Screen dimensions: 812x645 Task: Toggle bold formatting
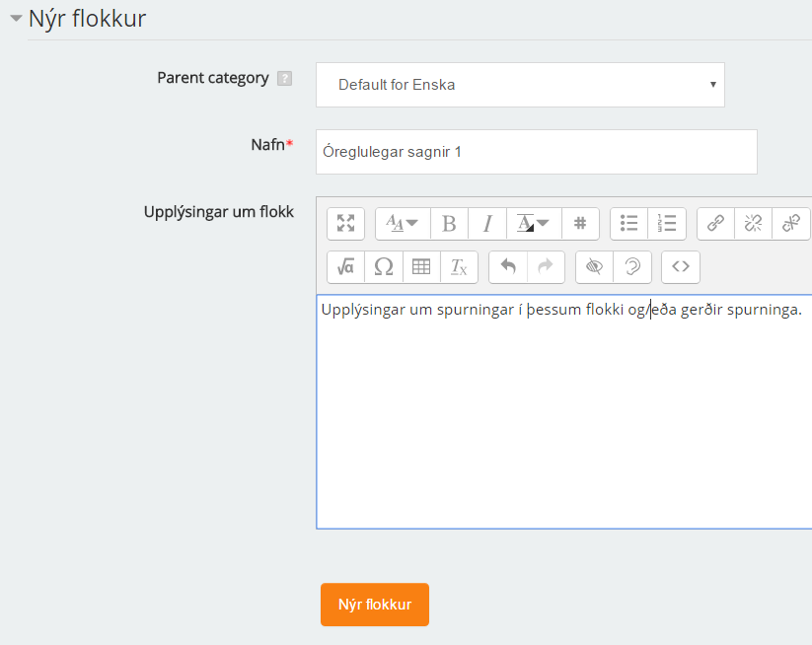tap(449, 224)
